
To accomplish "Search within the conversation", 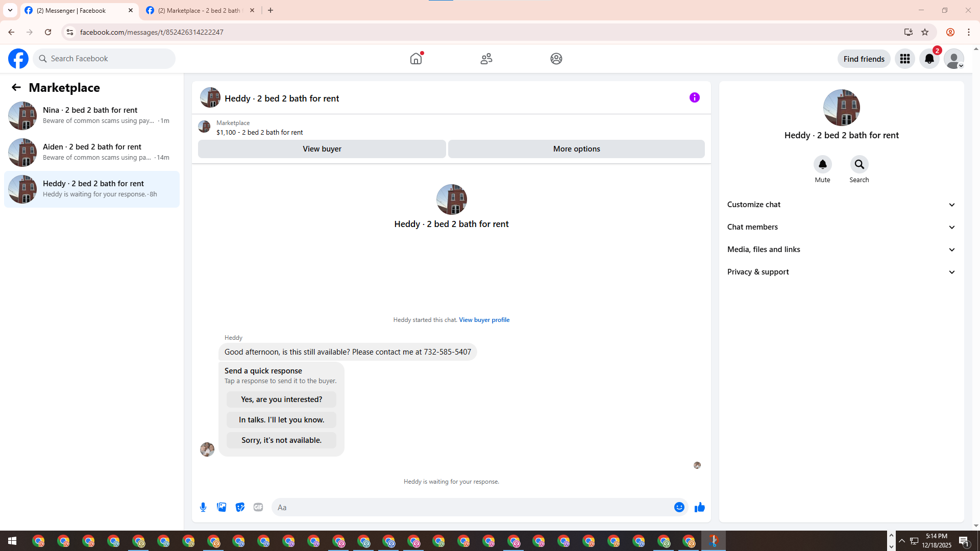I will point(860,164).
